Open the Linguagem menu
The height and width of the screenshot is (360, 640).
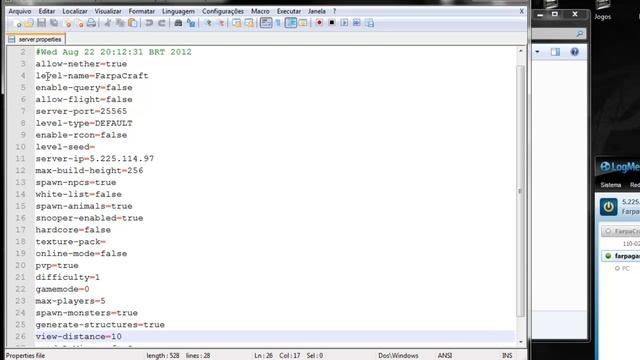click(178, 11)
